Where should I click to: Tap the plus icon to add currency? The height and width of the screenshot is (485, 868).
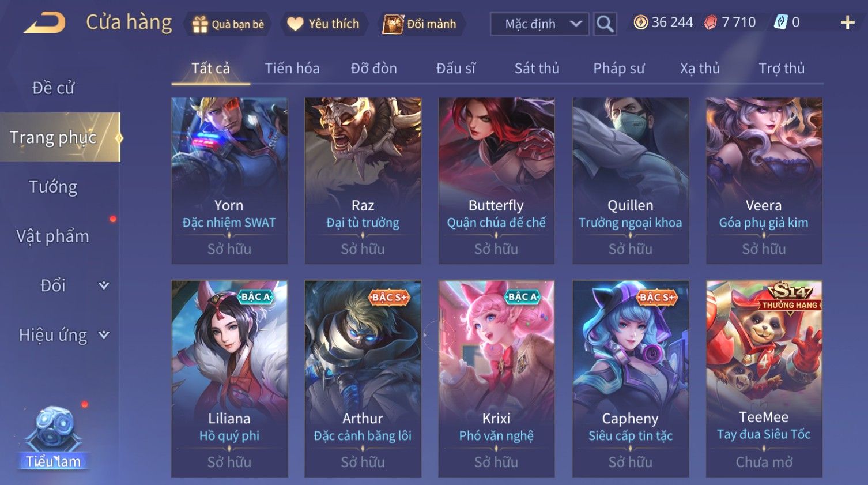847,23
